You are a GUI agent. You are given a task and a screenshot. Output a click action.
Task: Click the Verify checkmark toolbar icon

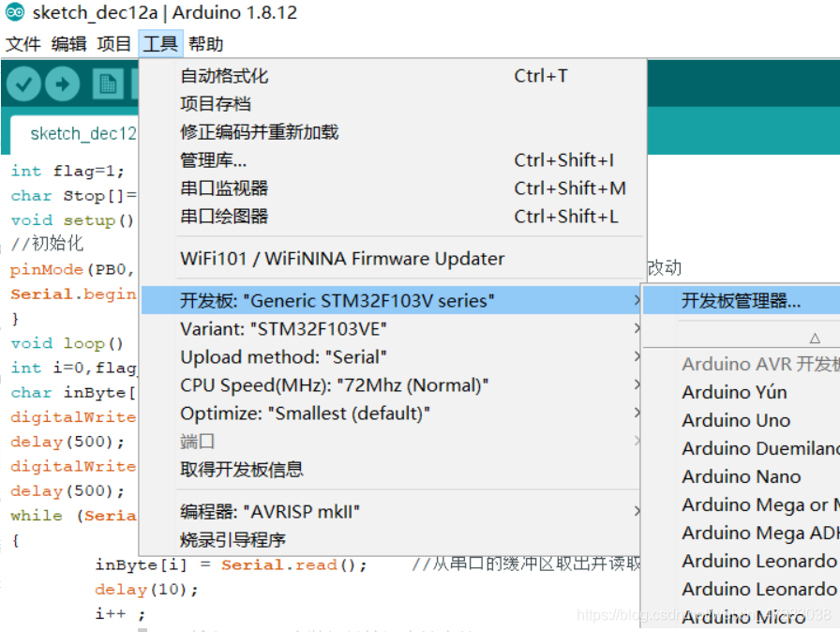point(23,84)
